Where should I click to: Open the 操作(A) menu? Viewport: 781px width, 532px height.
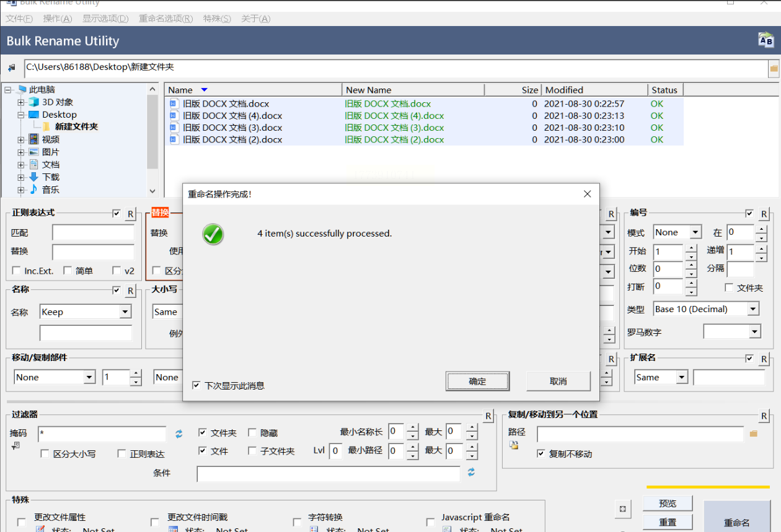(58, 19)
